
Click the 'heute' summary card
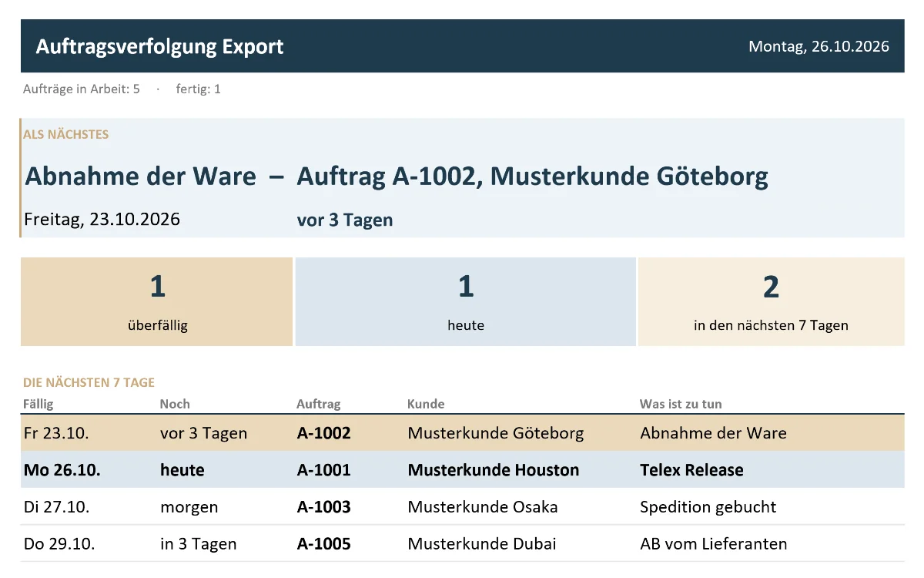click(466, 302)
